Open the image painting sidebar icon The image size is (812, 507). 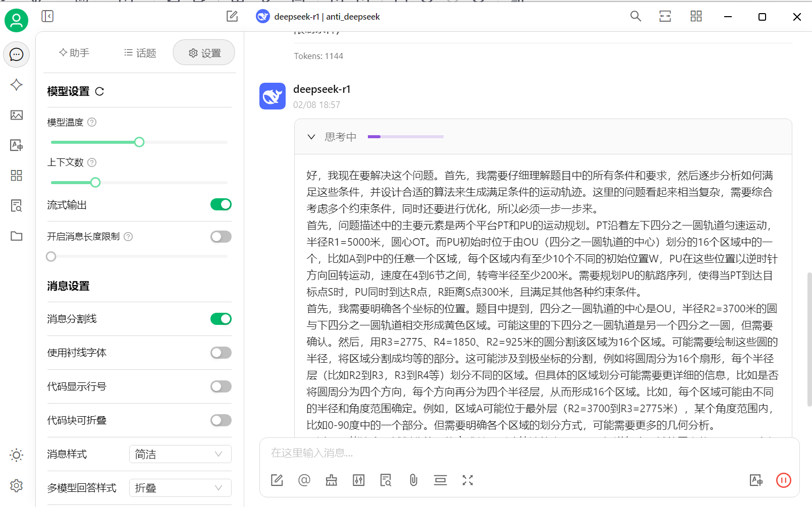coord(17,115)
